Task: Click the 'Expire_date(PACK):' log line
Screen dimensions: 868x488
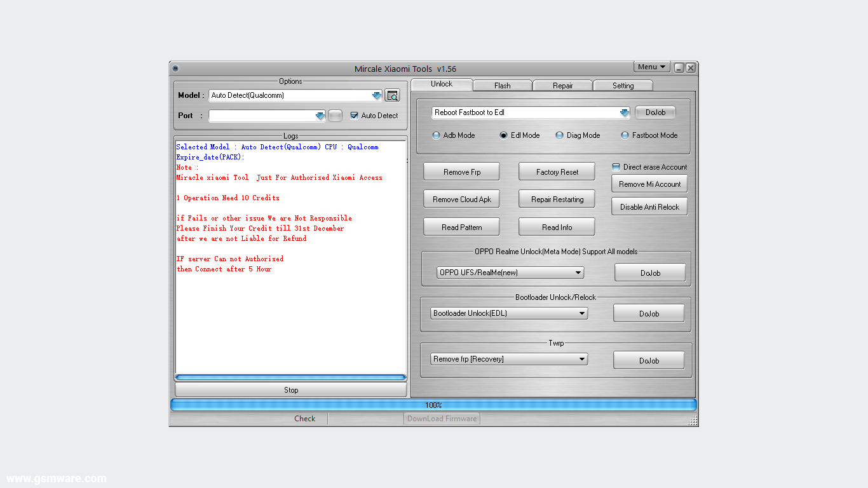Action: [210, 157]
